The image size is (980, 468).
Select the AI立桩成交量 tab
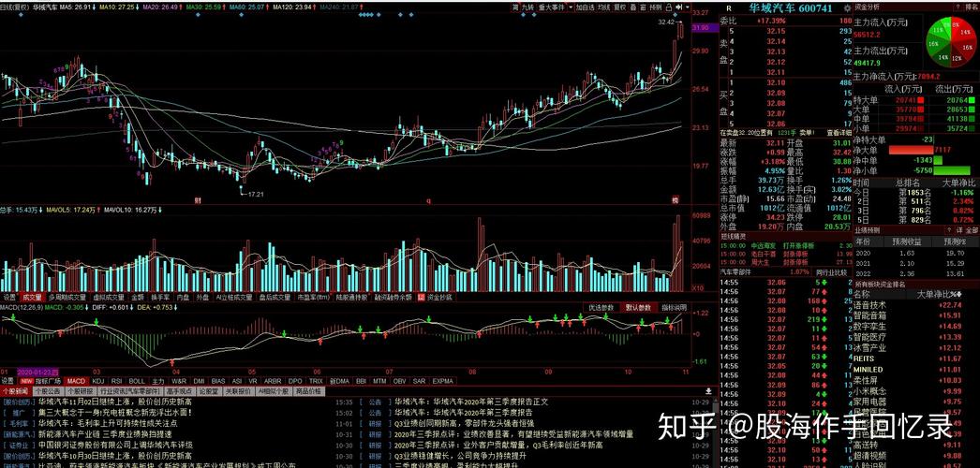pos(233,298)
